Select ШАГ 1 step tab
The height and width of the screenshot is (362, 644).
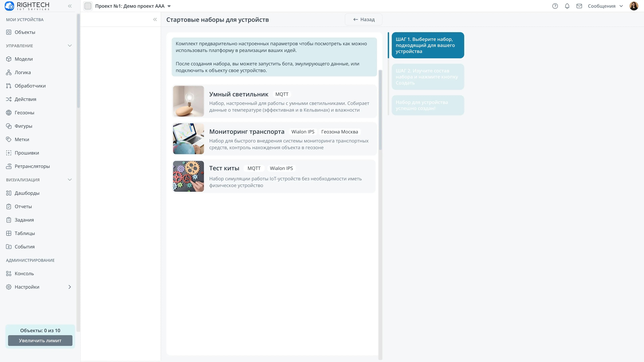(427, 45)
